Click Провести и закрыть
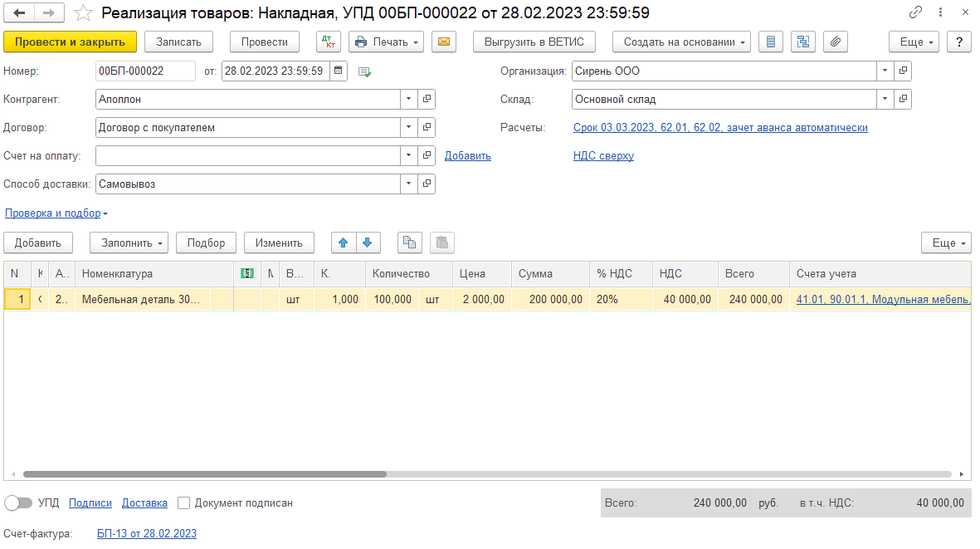This screenshot has width=980, height=549. (70, 42)
